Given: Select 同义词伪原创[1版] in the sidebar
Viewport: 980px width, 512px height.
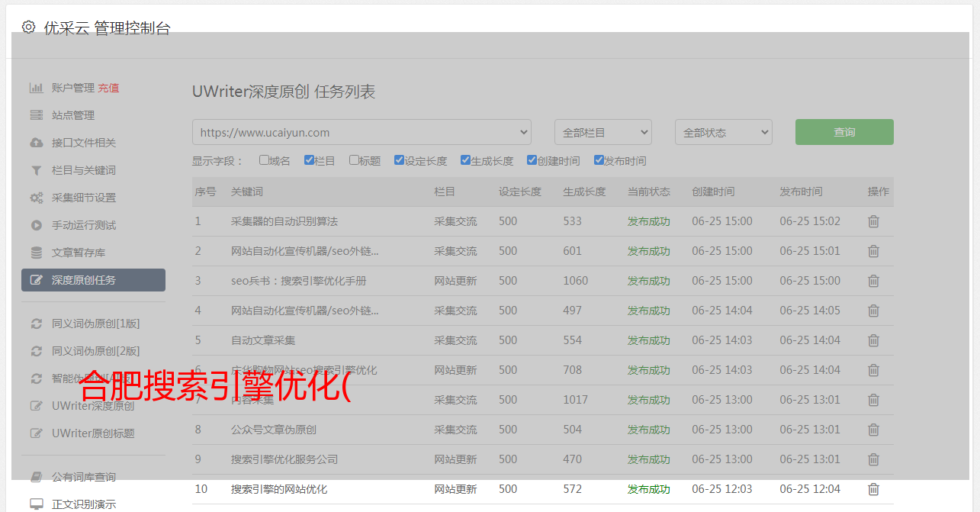Looking at the screenshot, I should coord(95,324).
